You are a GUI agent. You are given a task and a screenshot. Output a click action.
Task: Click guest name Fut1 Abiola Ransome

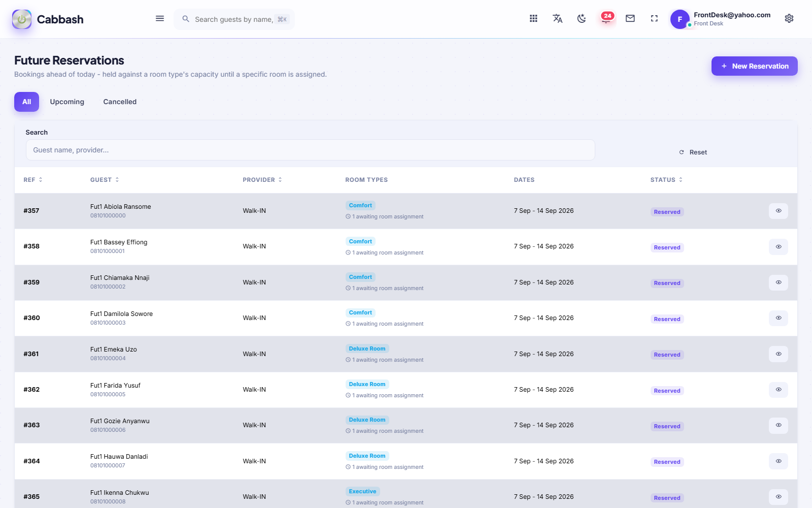pos(121,207)
